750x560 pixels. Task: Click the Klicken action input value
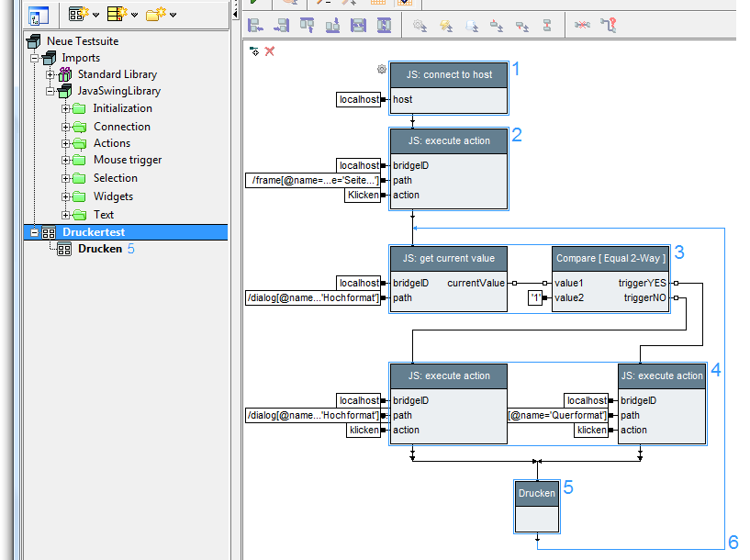[364, 195]
